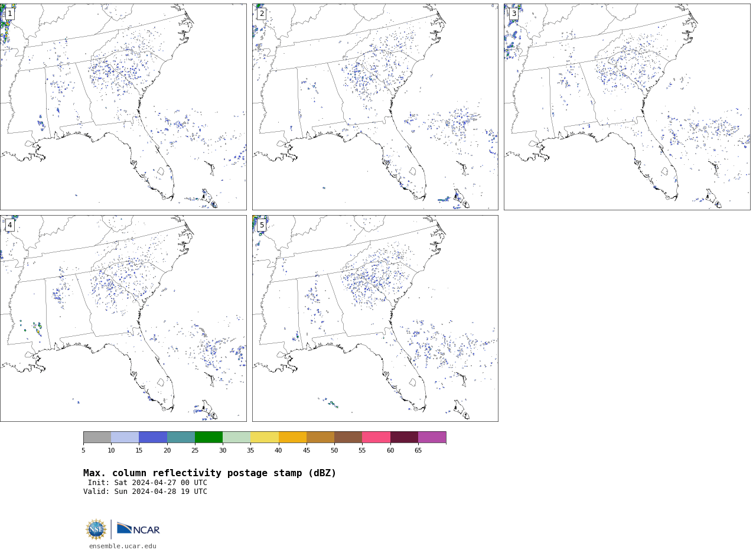Click the colorbar tick label 40
The height and width of the screenshot is (553, 756).
(279, 451)
